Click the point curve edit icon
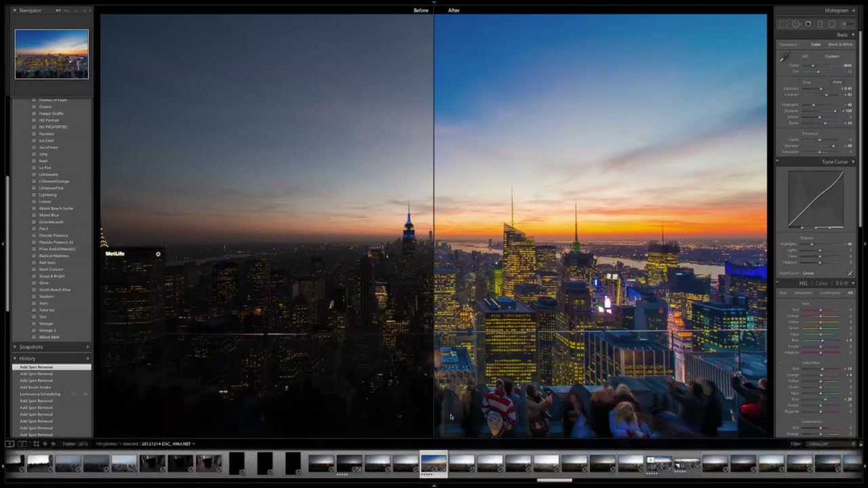Screen dimensions: 868x488 pyautogui.click(x=851, y=273)
